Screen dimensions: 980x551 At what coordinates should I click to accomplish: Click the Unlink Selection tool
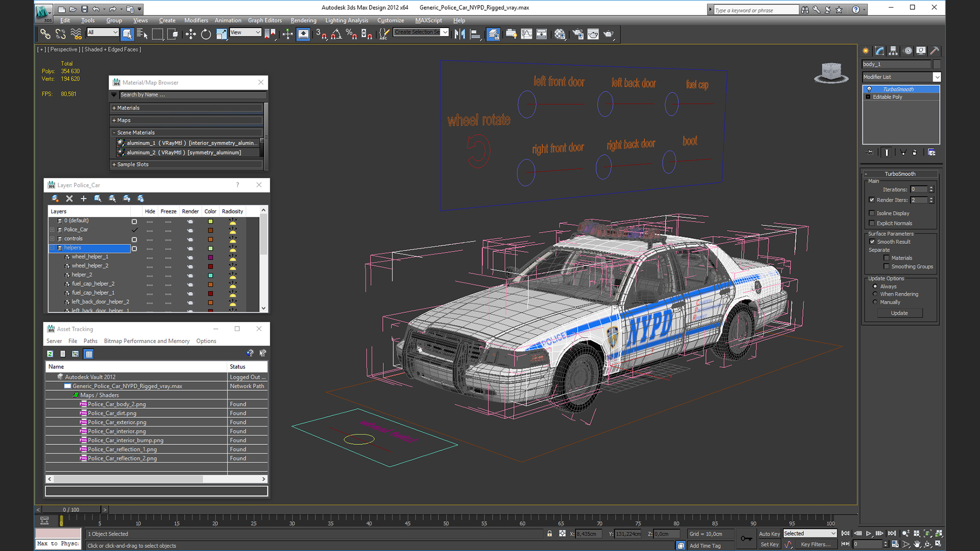(x=61, y=34)
